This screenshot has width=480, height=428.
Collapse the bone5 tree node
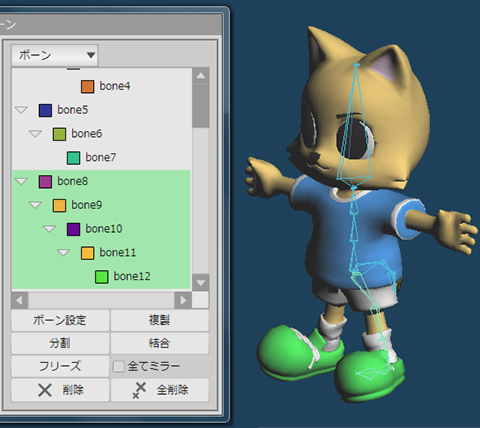[x=21, y=110]
